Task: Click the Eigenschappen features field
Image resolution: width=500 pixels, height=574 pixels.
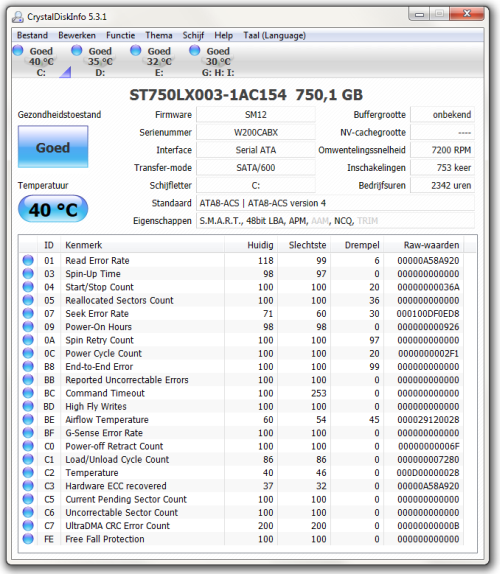Action: 335,221
